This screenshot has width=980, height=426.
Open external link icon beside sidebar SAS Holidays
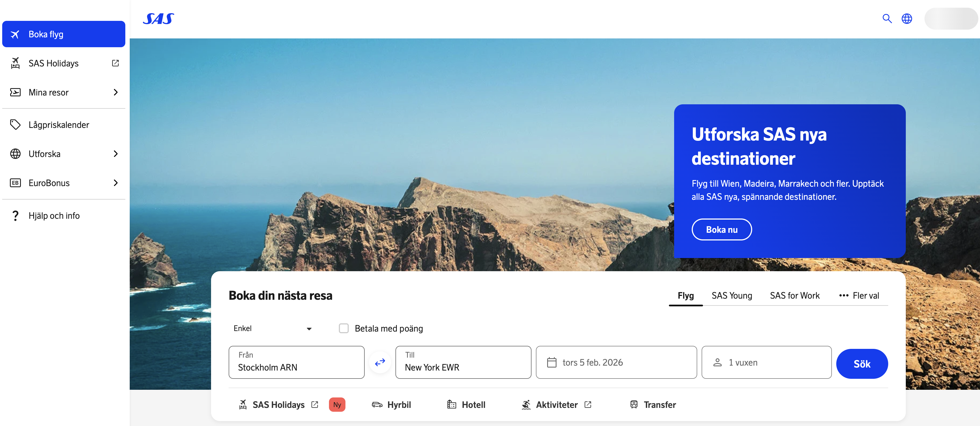[x=115, y=63]
